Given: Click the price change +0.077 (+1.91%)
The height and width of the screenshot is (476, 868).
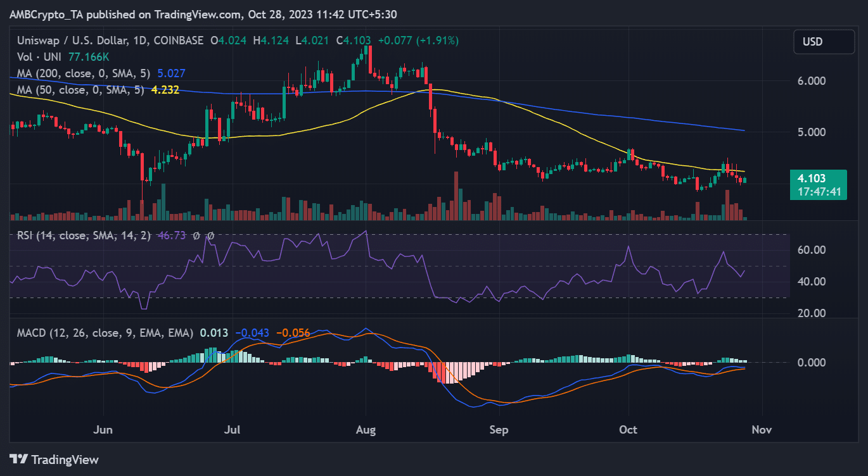Looking at the screenshot, I should pos(418,41).
